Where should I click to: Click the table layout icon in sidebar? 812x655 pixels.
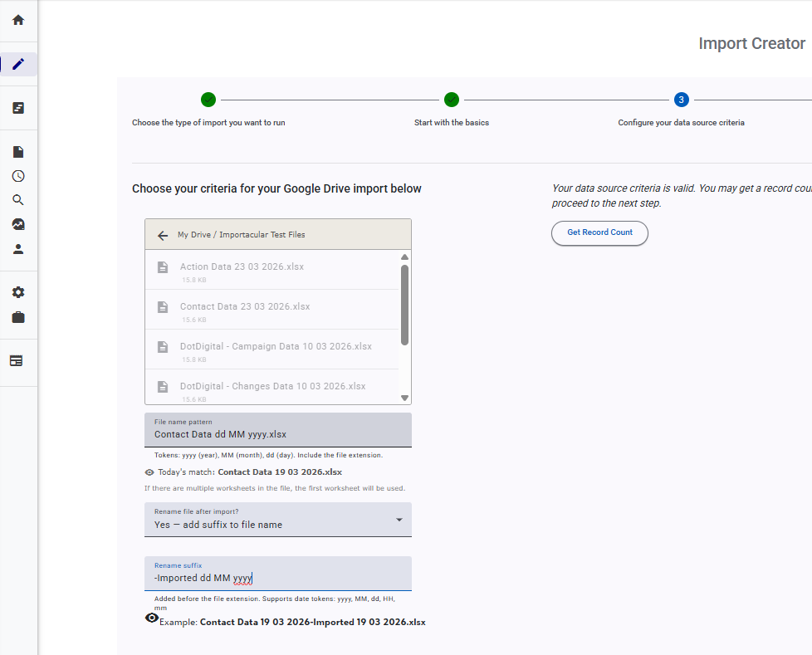tap(17, 361)
